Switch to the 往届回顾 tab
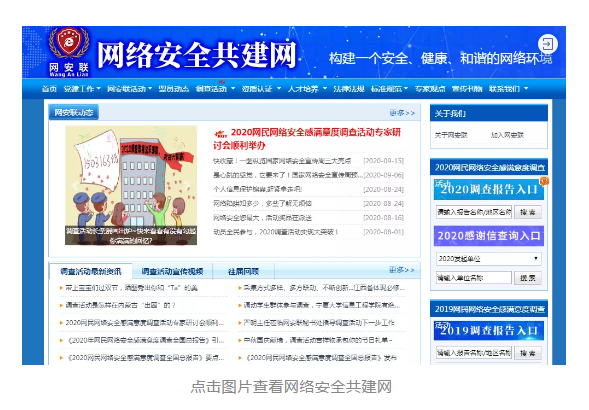This screenshot has height=410, width=589. pos(243,271)
